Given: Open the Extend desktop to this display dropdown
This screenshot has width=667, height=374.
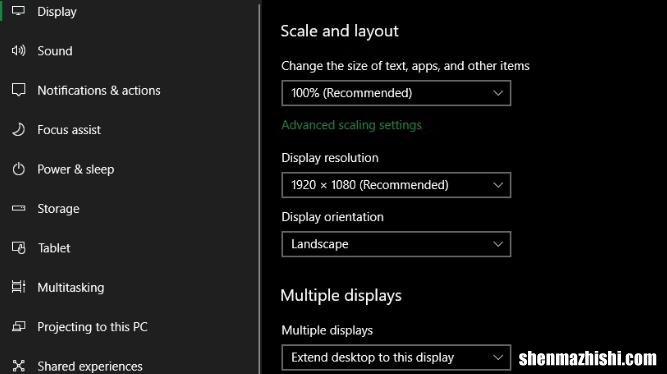Looking at the screenshot, I should tap(396, 357).
